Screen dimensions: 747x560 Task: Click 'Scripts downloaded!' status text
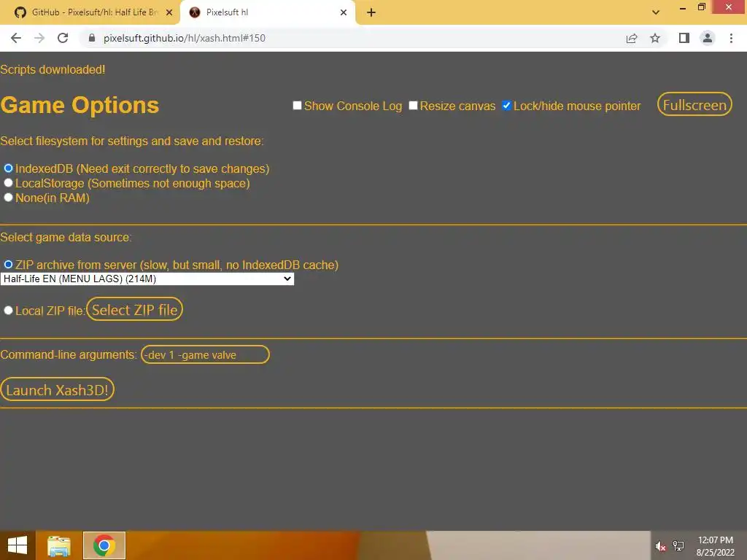53,69
